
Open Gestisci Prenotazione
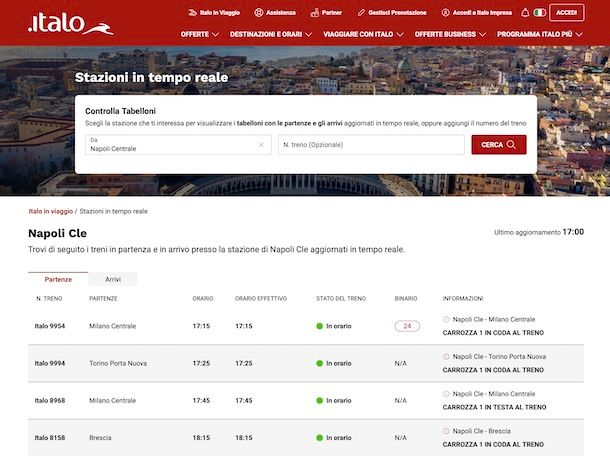point(397,13)
